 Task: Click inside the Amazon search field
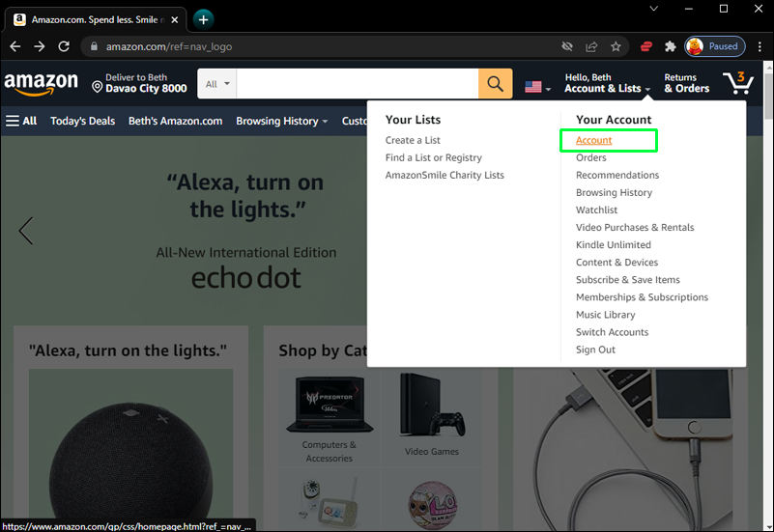tap(358, 84)
